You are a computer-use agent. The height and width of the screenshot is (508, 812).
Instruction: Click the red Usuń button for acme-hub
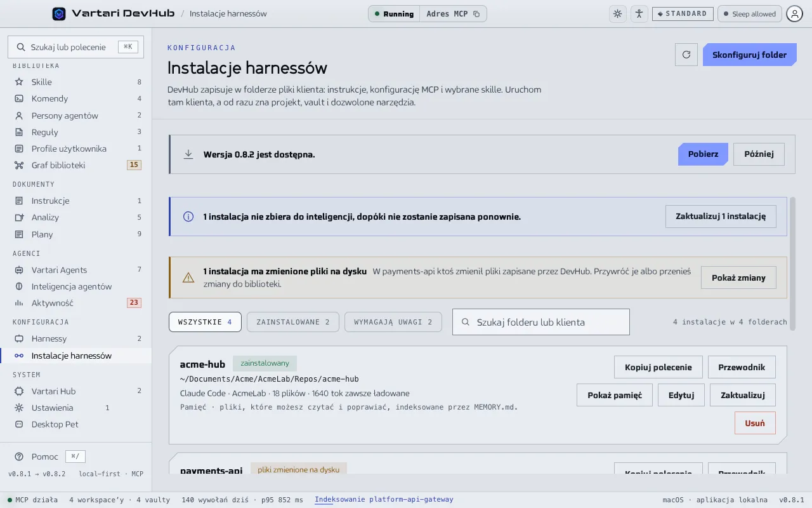tap(755, 423)
